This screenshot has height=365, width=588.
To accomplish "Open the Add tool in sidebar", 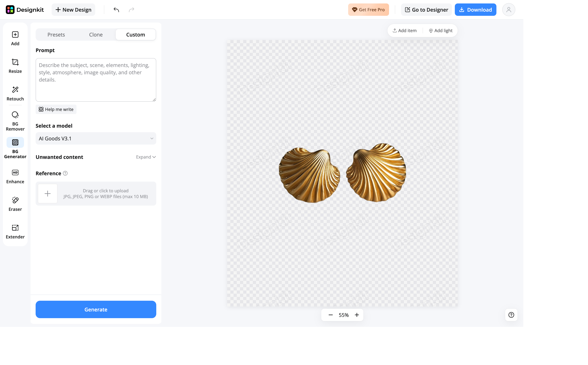I will [x=15, y=38].
